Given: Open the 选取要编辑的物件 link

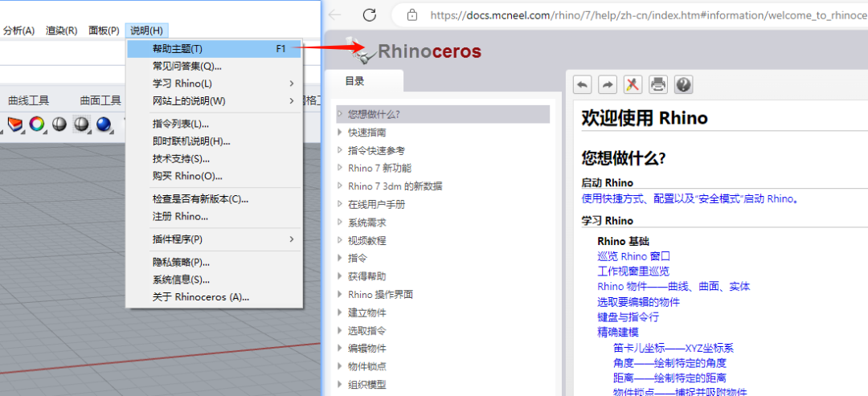Looking at the screenshot, I should (639, 302).
